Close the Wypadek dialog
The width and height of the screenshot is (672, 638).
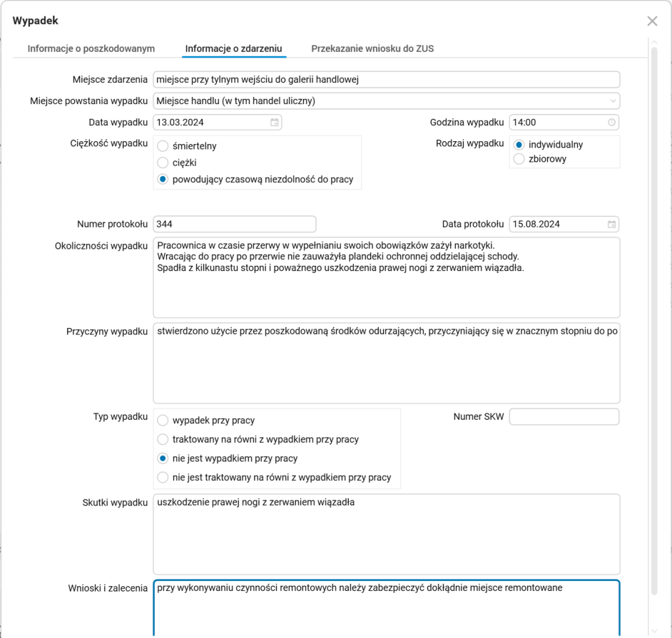tap(652, 21)
